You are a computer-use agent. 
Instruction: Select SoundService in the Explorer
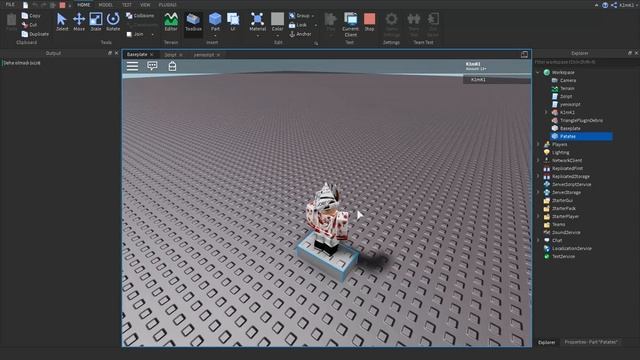pos(566,232)
